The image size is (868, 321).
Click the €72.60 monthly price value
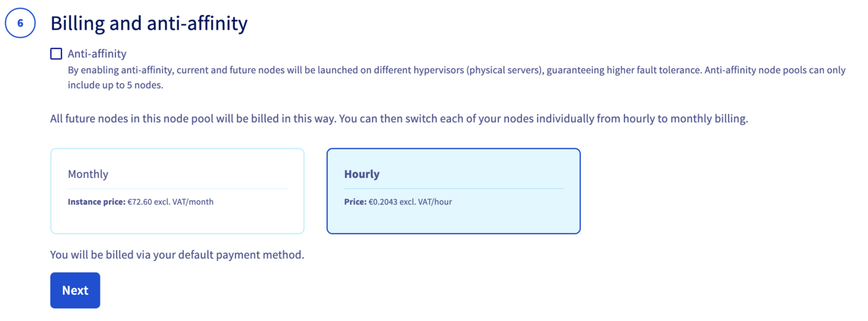[170, 201]
